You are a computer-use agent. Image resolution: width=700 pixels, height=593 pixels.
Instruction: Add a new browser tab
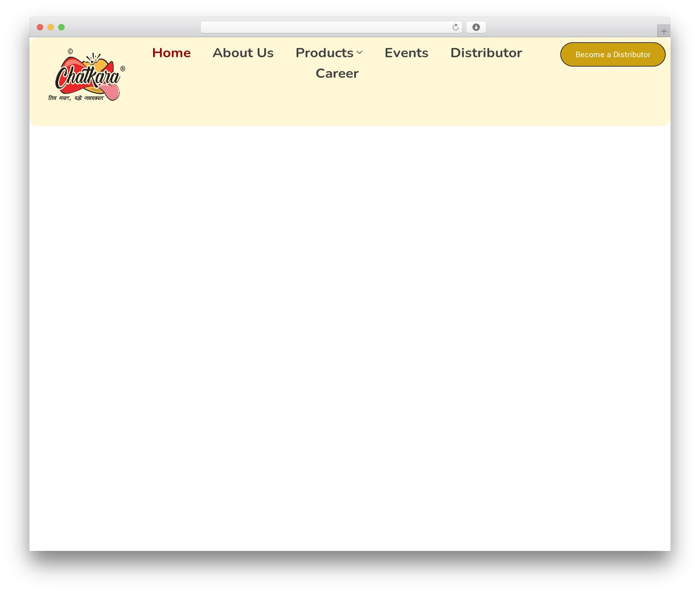663,31
